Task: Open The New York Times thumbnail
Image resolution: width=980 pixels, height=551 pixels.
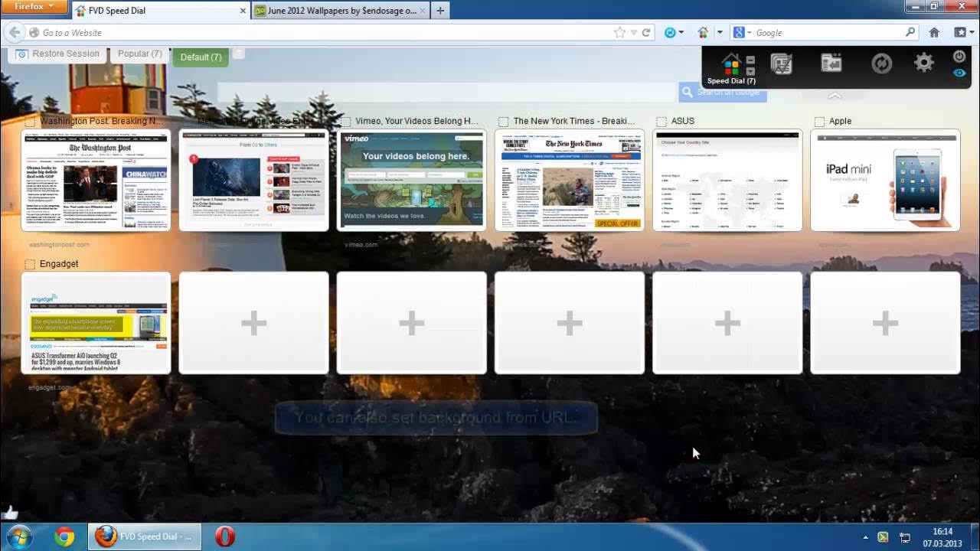Action: point(569,180)
